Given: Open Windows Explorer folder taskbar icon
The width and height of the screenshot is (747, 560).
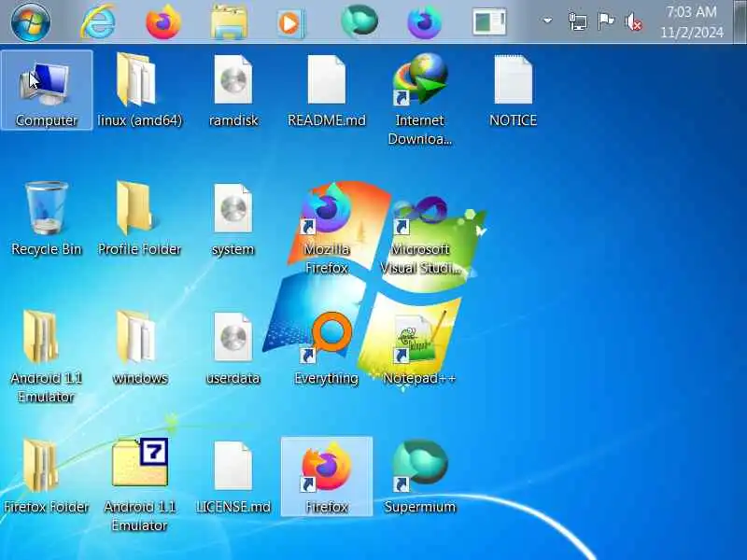Looking at the screenshot, I should (x=229, y=21).
